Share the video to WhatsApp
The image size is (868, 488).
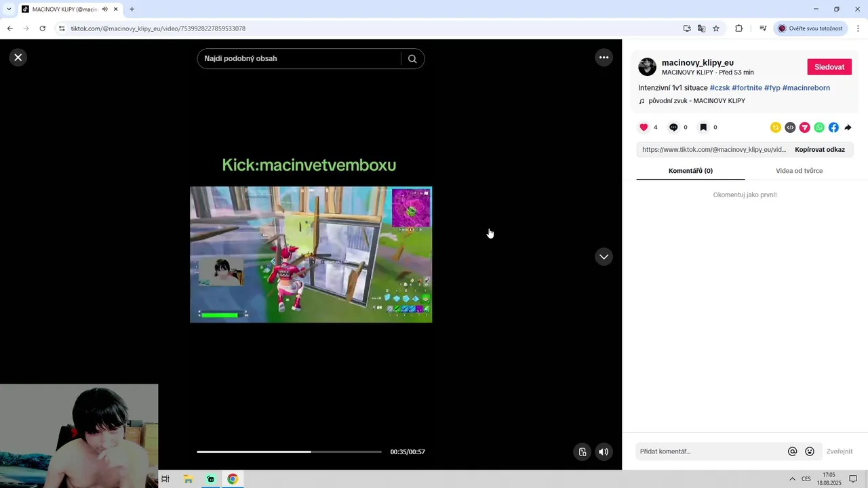(819, 127)
